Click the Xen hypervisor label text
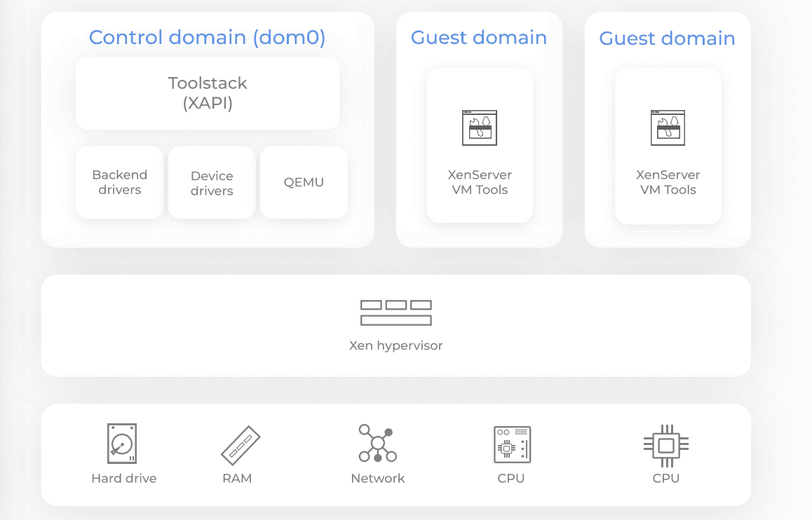812x520 pixels. point(395,345)
